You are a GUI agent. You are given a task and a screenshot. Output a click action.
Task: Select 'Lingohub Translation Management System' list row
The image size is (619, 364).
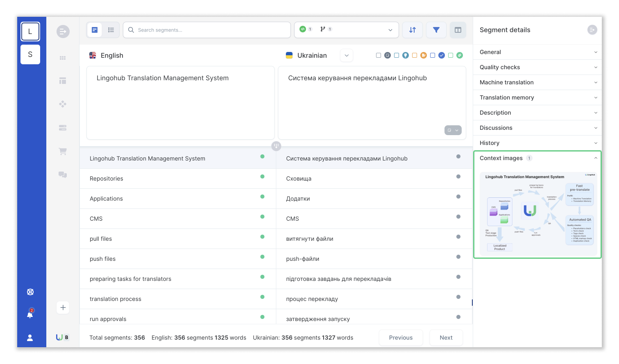click(178, 158)
